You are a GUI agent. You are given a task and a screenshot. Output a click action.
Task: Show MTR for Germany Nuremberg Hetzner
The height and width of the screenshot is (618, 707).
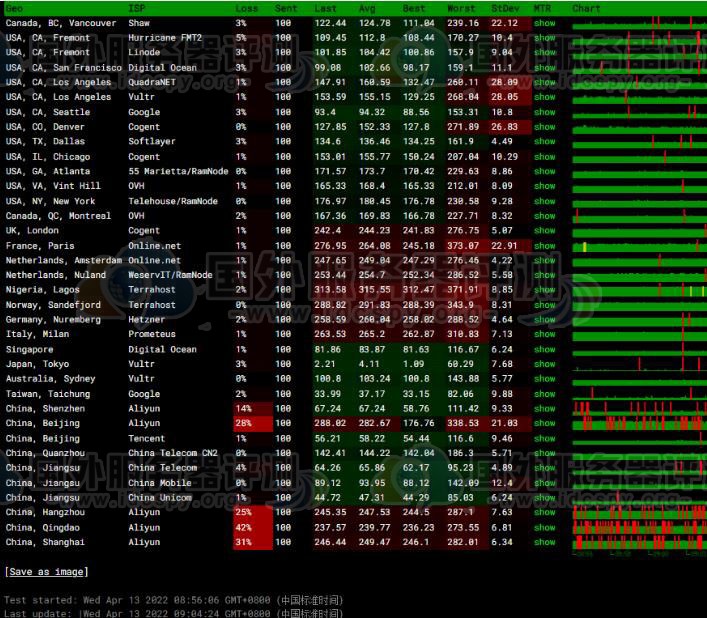(545, 319)
